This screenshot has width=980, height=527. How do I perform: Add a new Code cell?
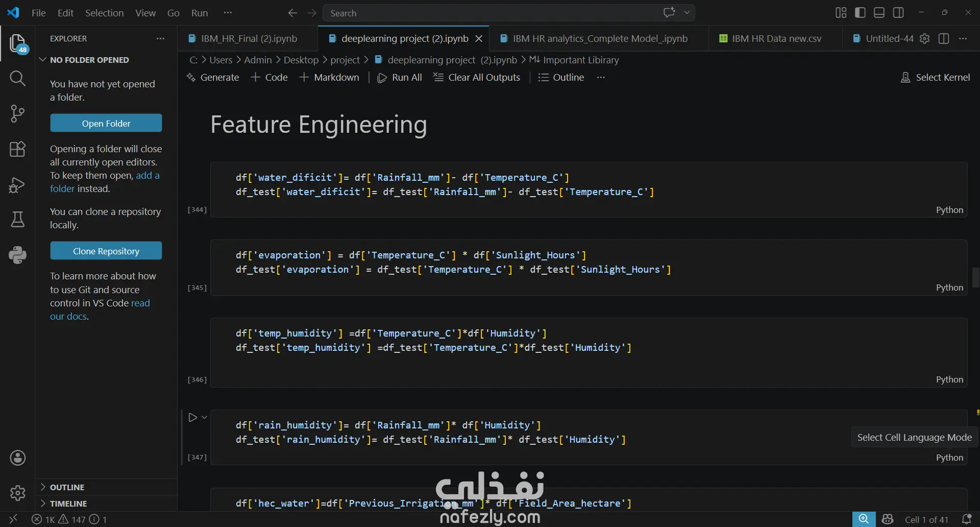[269, 77]
